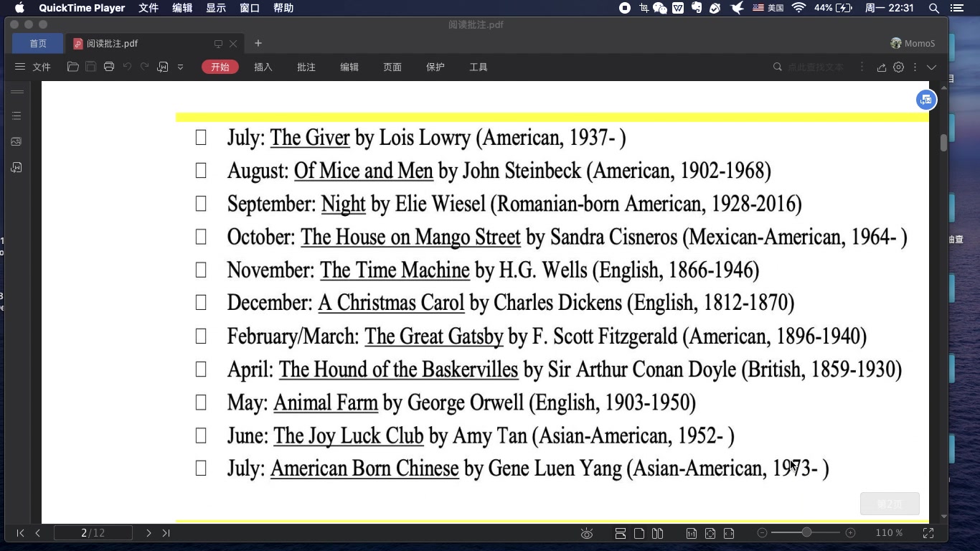Screen dimensions: 980x551
Task: Select continuous scrolling view mode
Action: click(621, 533)
